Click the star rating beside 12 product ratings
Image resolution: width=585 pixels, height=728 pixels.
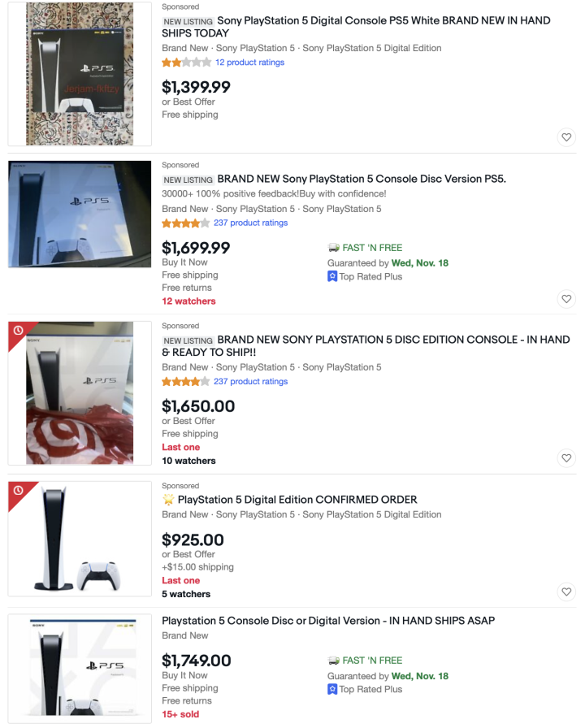coord(186,63)
